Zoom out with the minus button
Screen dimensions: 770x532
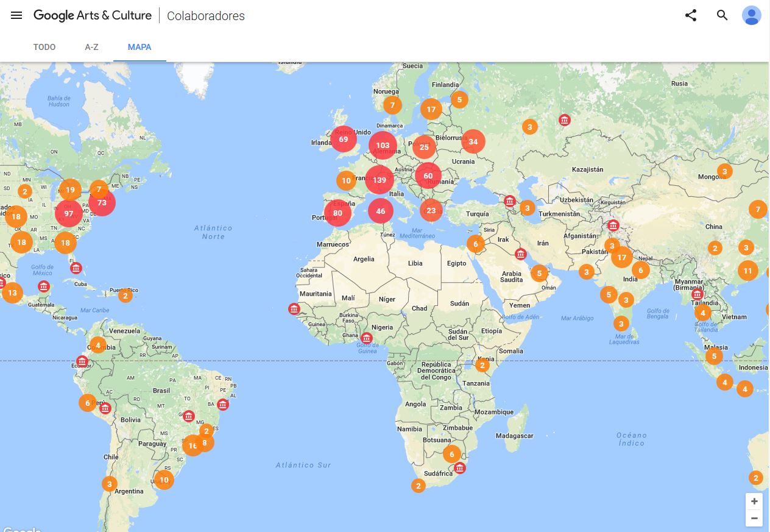point(754,519)
